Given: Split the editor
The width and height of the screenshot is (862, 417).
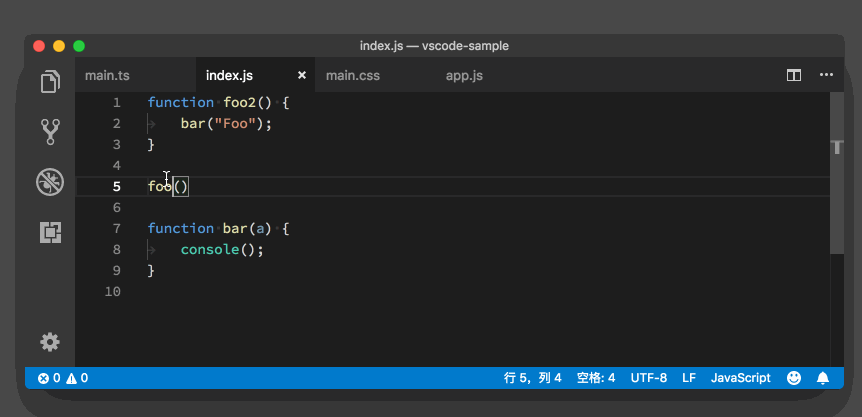Looking at the screenshot, I should click(794, 75).
